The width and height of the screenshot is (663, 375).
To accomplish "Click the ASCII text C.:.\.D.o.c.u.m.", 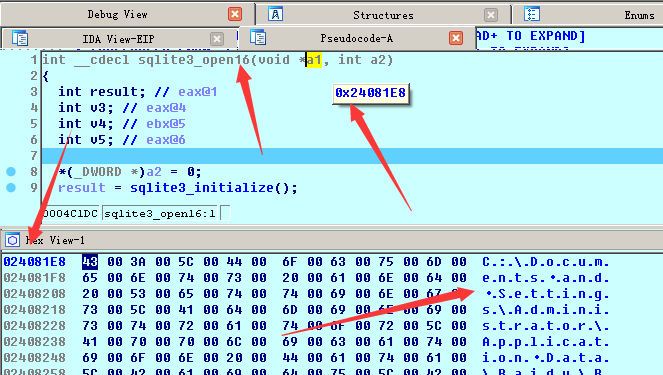I will pos(546,262).
